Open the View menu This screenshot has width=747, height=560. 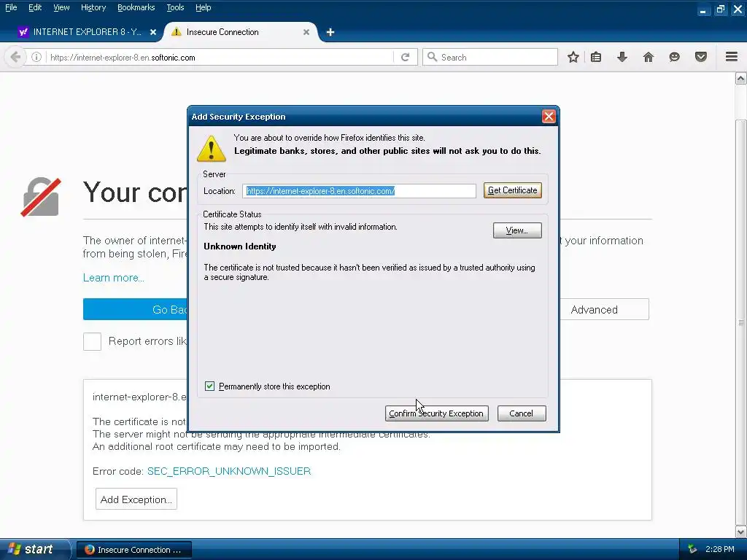pyautogui.click(x=61, y=7)
